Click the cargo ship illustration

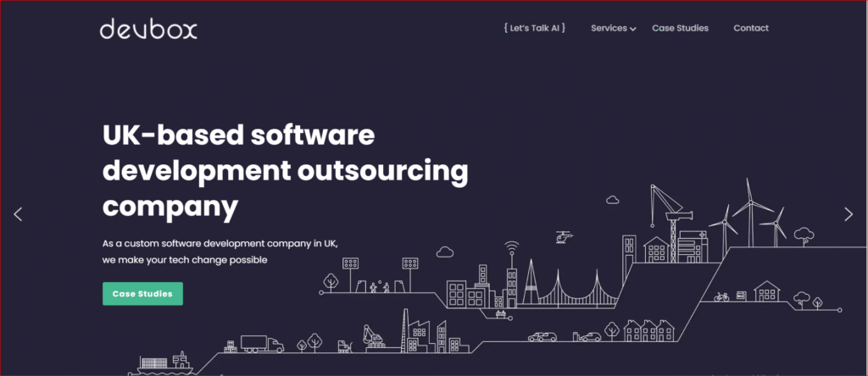pos(165,362)
